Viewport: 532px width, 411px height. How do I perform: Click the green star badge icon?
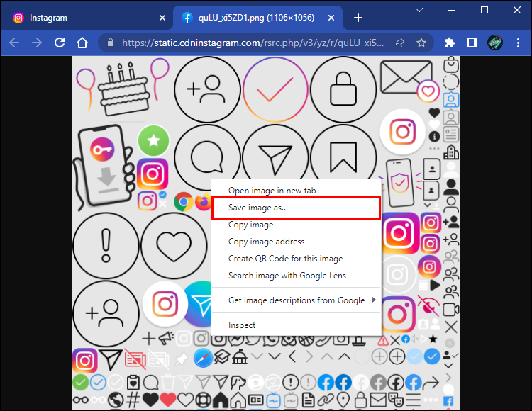pos(153,140)
